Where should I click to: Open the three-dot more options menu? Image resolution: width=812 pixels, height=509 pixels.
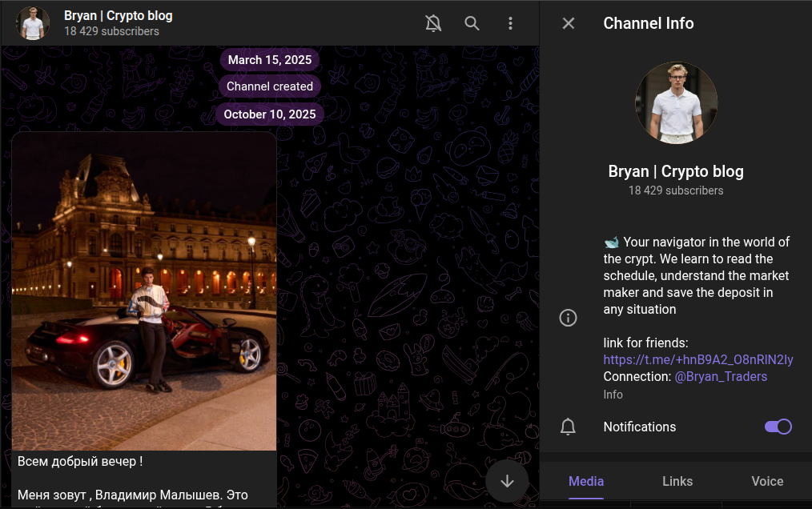tap(510, 23)
